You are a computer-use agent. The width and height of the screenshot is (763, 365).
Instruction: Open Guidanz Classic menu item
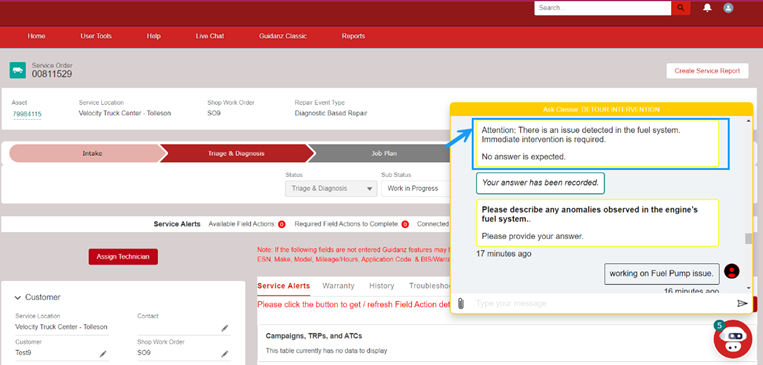(283, 36)
